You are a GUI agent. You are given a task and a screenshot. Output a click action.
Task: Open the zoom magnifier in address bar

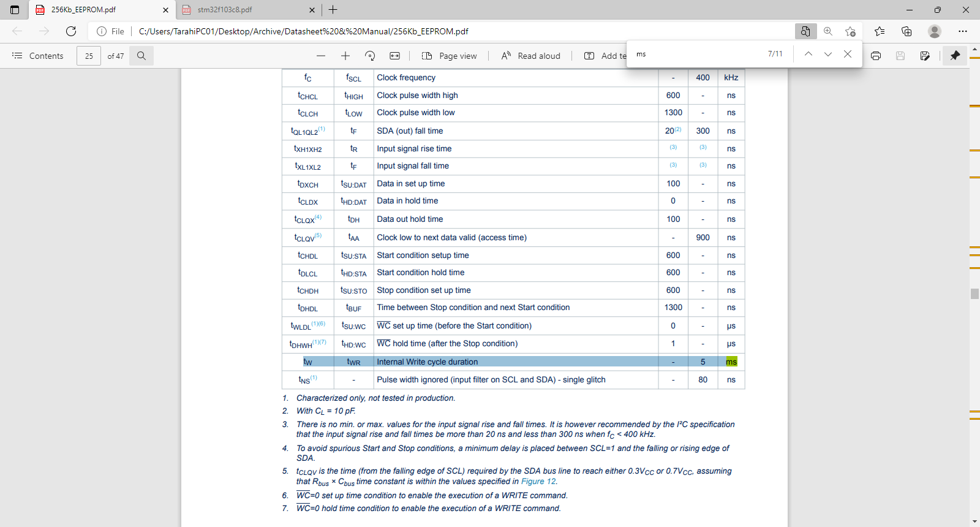pos(828,31)
